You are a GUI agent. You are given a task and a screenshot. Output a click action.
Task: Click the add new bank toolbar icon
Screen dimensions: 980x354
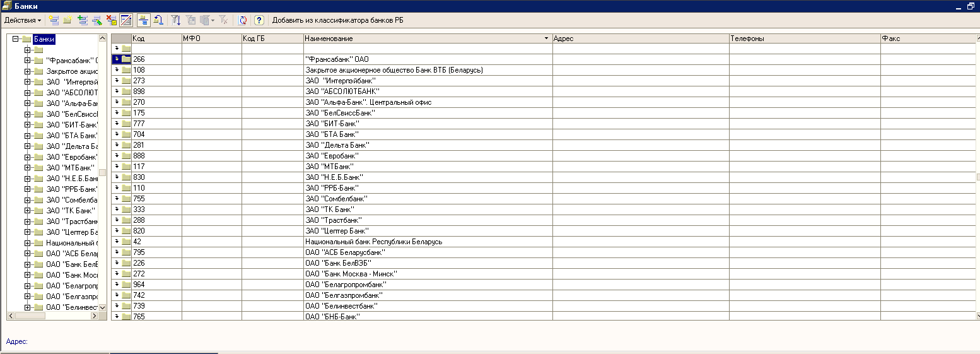pos(53,20)
